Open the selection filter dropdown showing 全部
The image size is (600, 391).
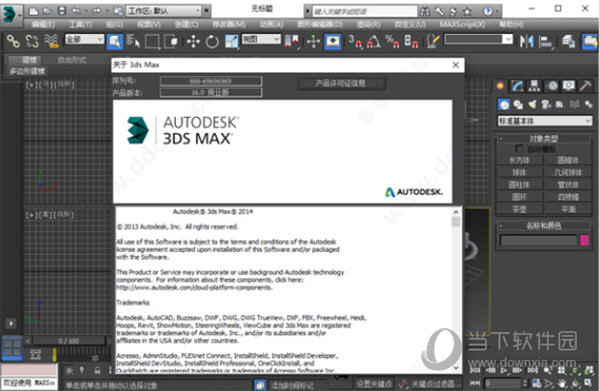click(85, 39)
